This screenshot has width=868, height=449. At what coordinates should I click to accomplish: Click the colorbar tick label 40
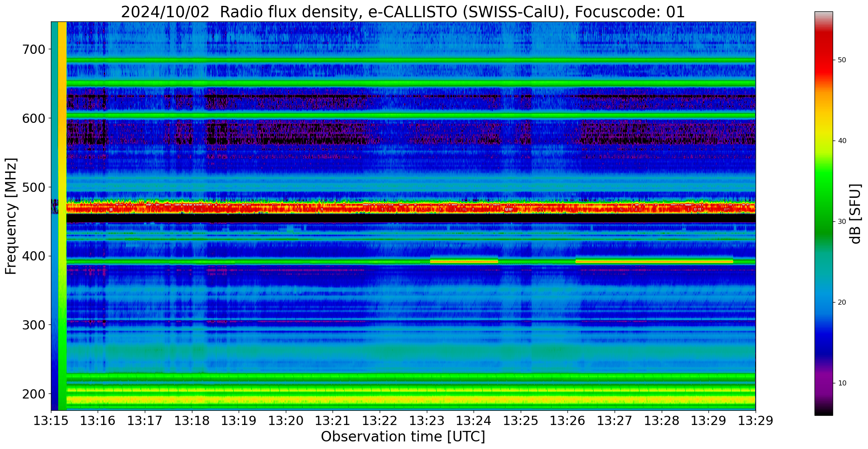(x=842, y=141)
